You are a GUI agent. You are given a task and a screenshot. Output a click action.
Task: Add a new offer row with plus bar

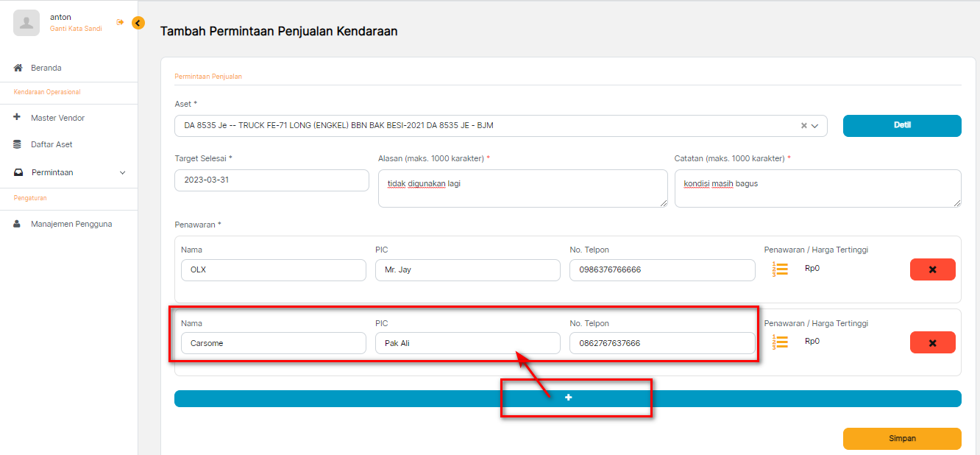567,398
